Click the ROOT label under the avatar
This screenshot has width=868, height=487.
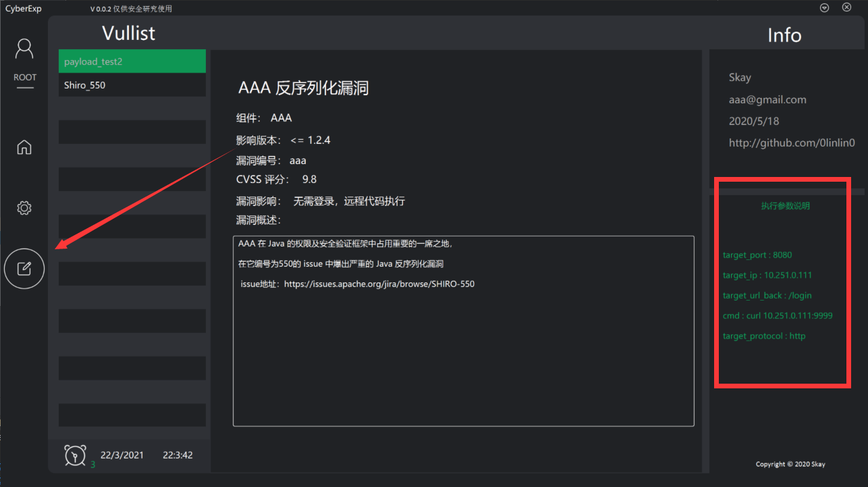pyautogui.click(x=25, y=77)
